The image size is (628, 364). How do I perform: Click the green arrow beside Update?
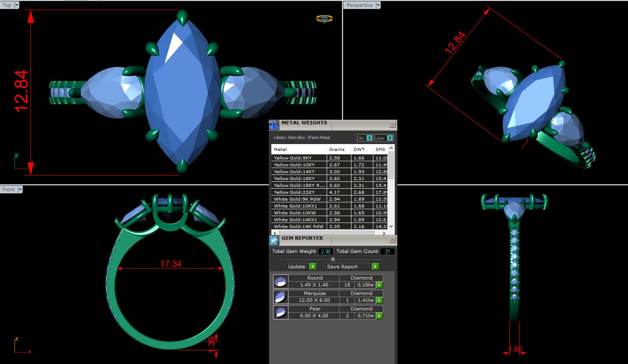point(313,267)
